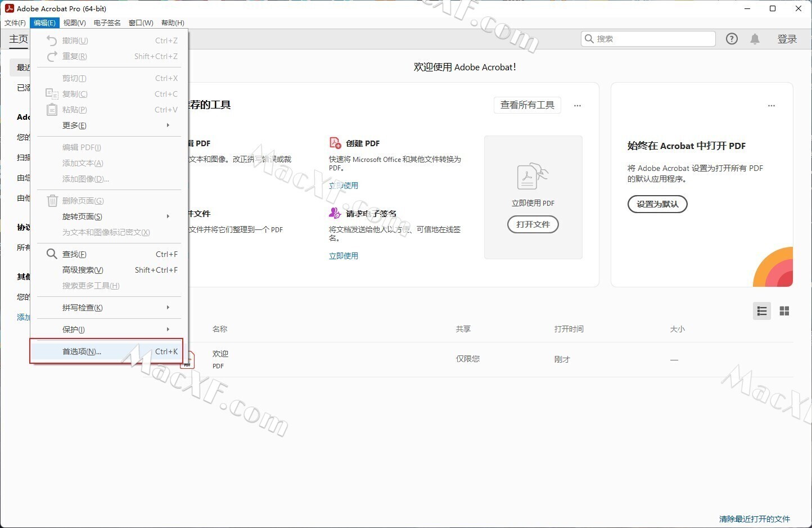Click the Adobe Acrobat title bar logo
812x528 pixels.
[x=9, y=8]
